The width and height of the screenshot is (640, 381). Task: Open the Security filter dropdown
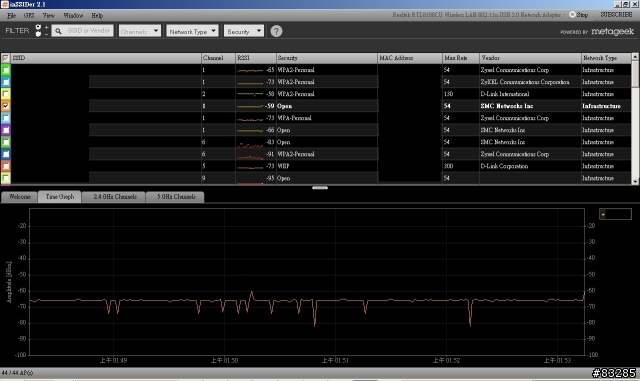(x=244, y=31)
